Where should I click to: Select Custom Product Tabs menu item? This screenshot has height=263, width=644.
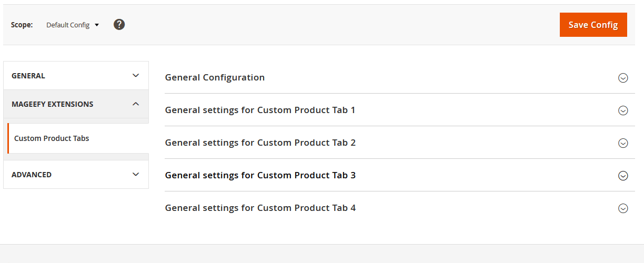52,138
